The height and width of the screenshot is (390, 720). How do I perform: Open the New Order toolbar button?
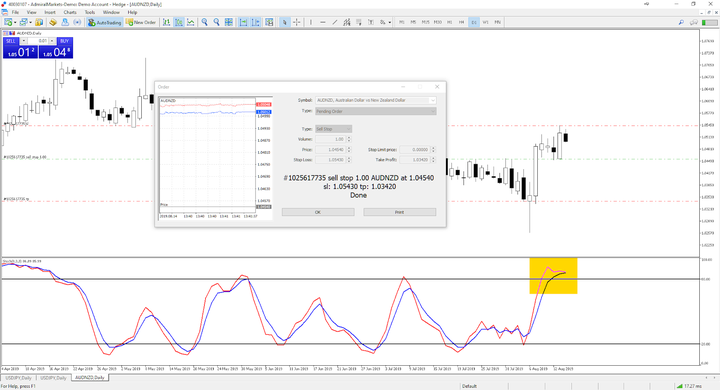point(141,22)
